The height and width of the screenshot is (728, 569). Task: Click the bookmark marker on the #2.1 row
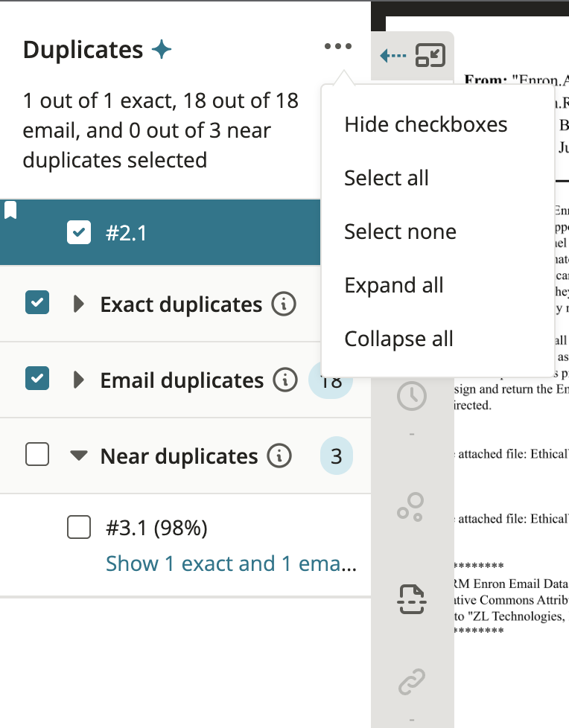(10, 209)
